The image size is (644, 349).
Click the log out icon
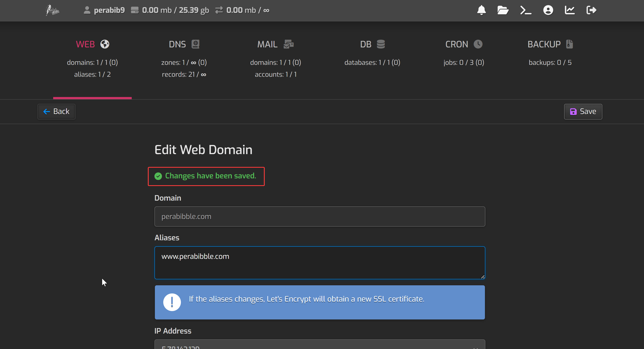click(591, 10)
